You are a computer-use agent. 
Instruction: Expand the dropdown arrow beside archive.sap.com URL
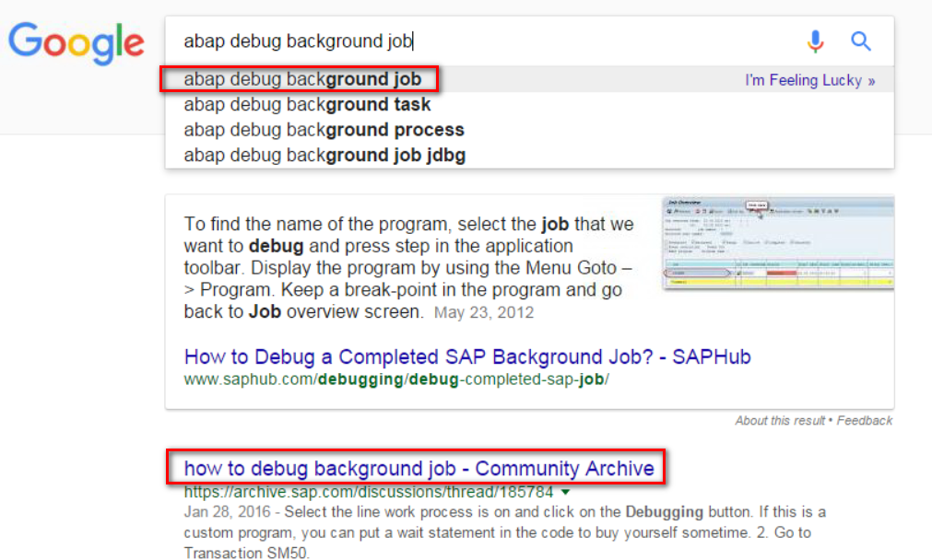pos(566,492)
